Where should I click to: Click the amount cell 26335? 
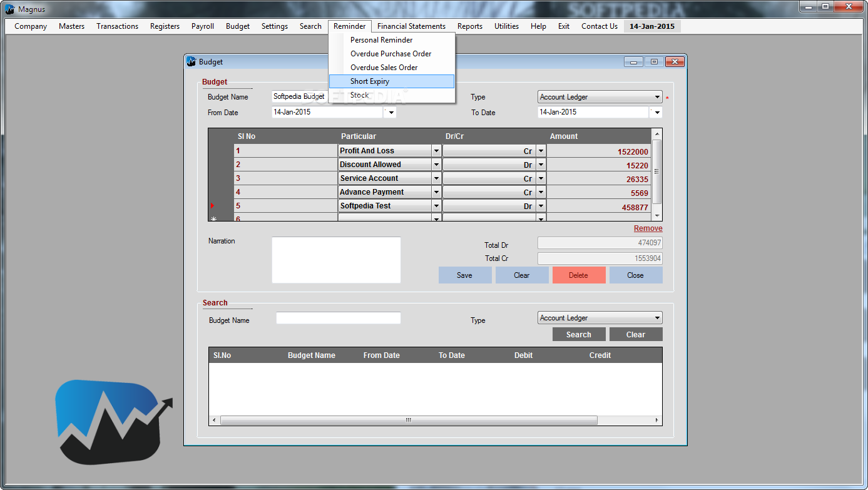point(599,179)
